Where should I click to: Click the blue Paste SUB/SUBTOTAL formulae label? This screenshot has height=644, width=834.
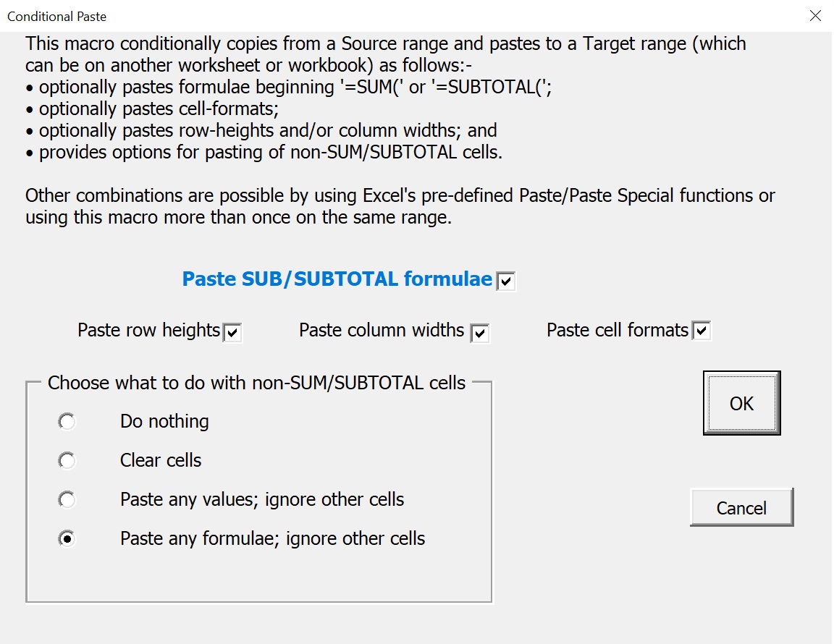click(x=337, y=279)
